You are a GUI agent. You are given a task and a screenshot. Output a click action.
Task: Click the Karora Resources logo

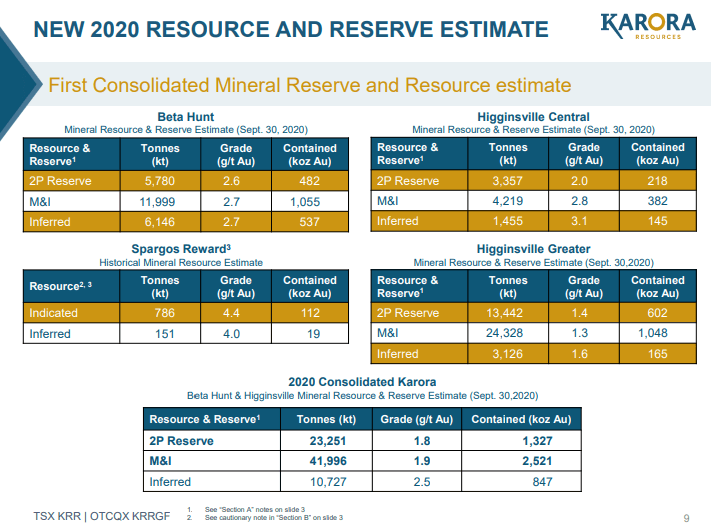pyautogui.click(x=648, y=26)
